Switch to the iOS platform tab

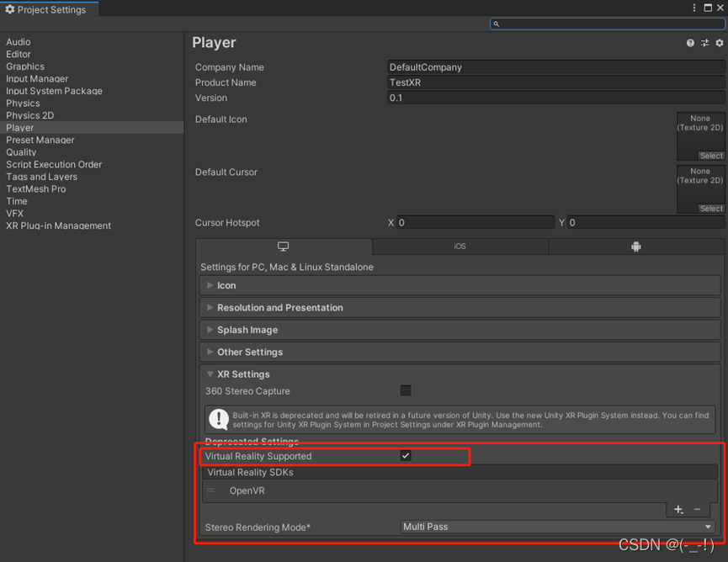460,247
